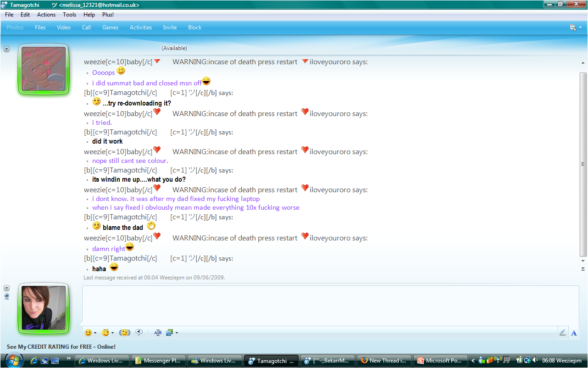Expand the winks dropdown arrow

click(112, 333)
